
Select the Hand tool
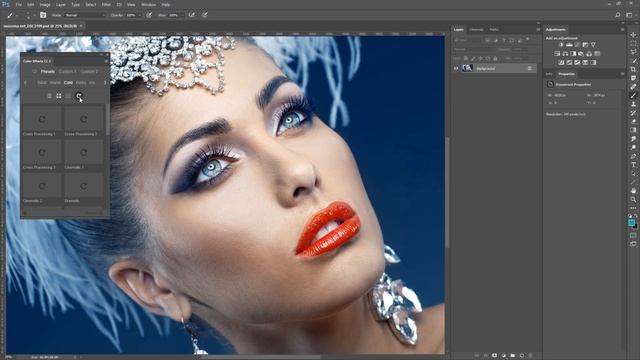[x=633, y=191]
